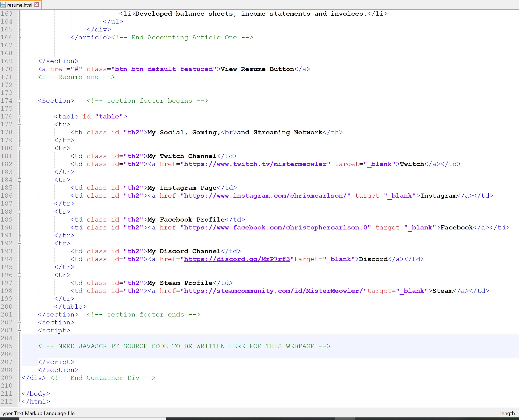Screen dimensions: 519x420
Task: Click the facebook.com/christophercarlson.0 URL link
Action: tap(276, 227)
